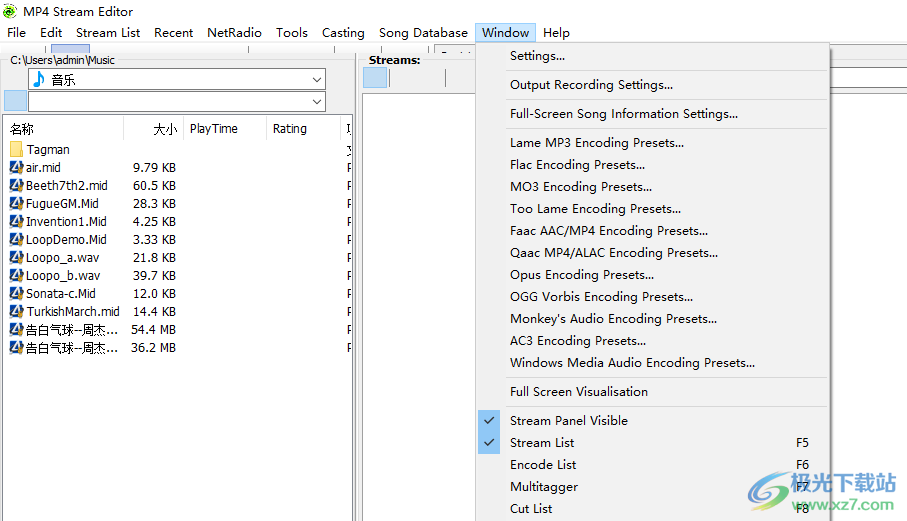Open the Stream List menu
This screenshot has width=907, height=521.
pos(108,33)
